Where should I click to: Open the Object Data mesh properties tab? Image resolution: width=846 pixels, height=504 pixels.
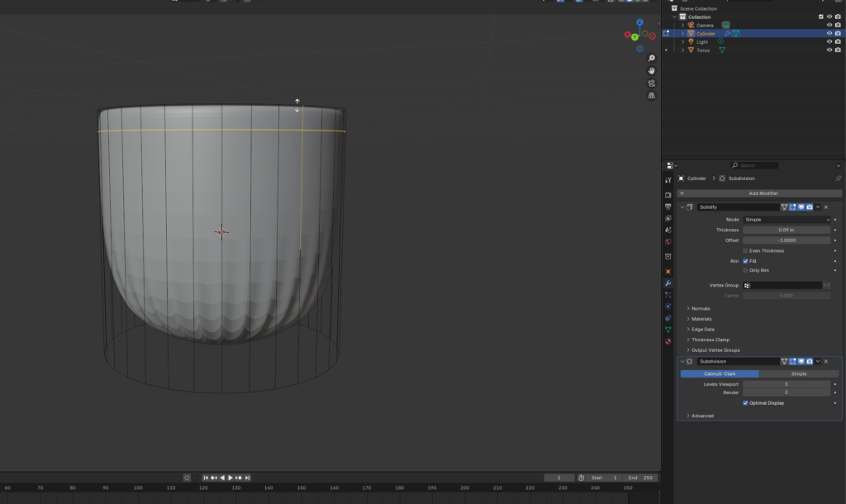pos(668,330)
